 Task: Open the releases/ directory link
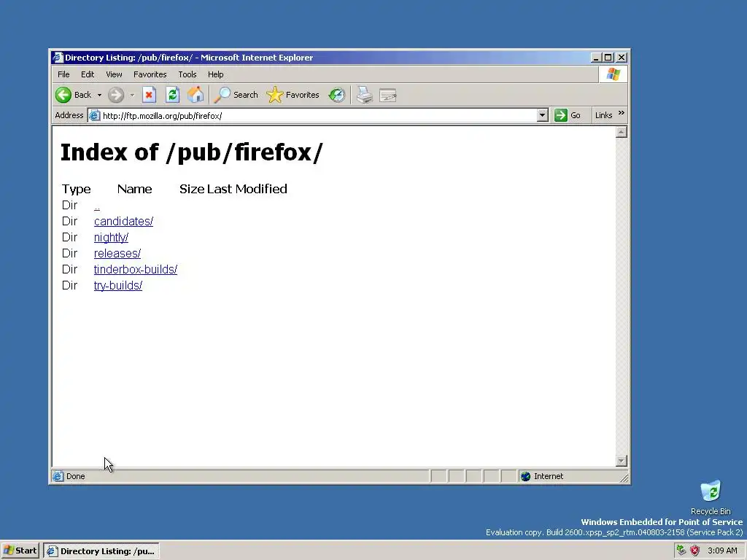117,253
